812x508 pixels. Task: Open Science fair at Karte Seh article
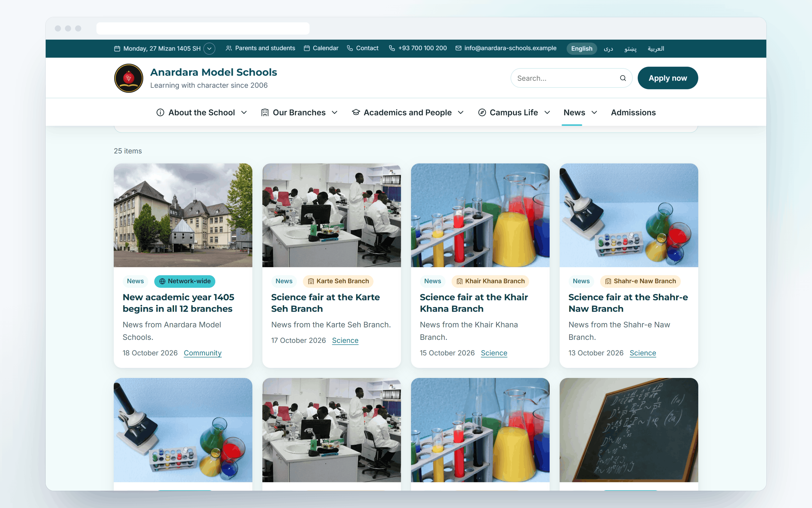[326, 303]
